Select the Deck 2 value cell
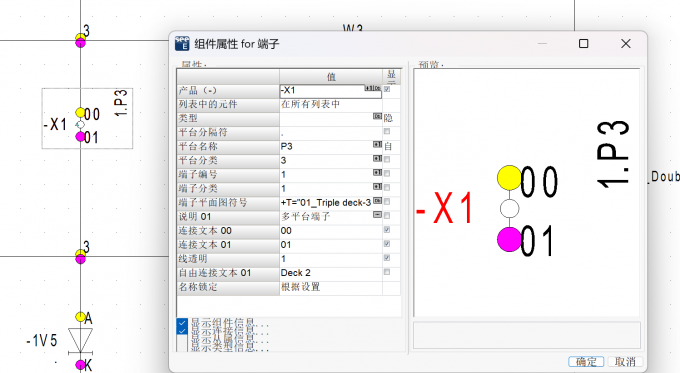Screen dimensions: 680x373 pyautogui.click(x=331, y=273)
